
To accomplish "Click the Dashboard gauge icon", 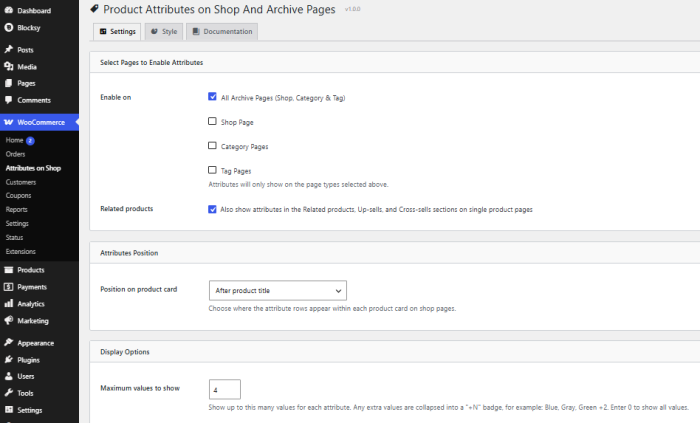I will [x=8, y=10].
